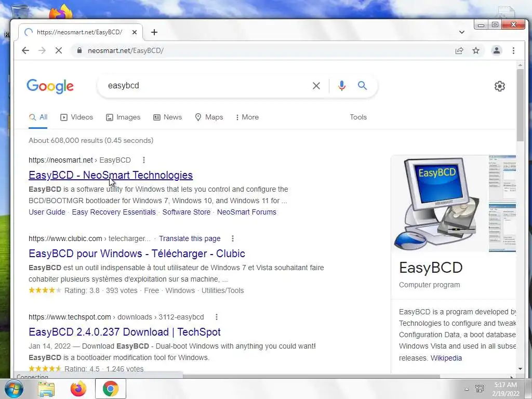Click the Firefox desktop shortcut icon
The height and width of the screenshot is (399, 532).
click(61, 12)
